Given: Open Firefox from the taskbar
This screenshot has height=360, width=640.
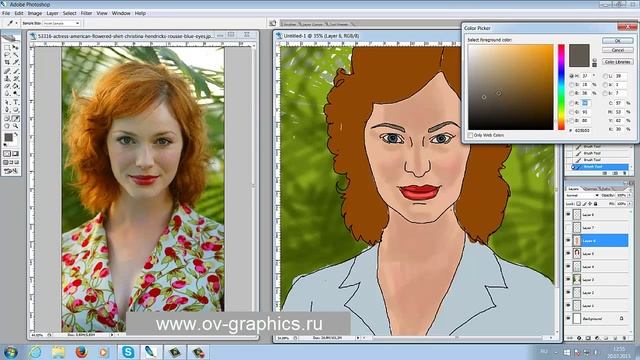Looking at the screenshot, I should coord(82,352).
